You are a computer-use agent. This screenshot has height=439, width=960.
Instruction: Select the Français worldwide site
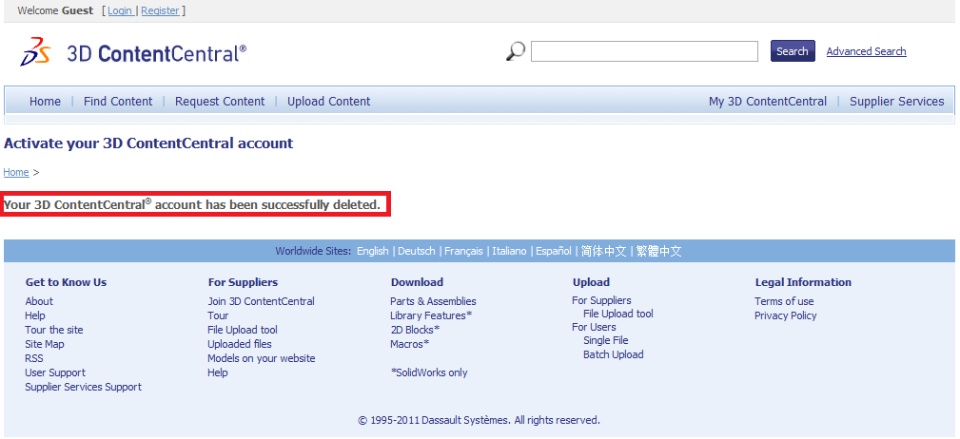[463, 251]
